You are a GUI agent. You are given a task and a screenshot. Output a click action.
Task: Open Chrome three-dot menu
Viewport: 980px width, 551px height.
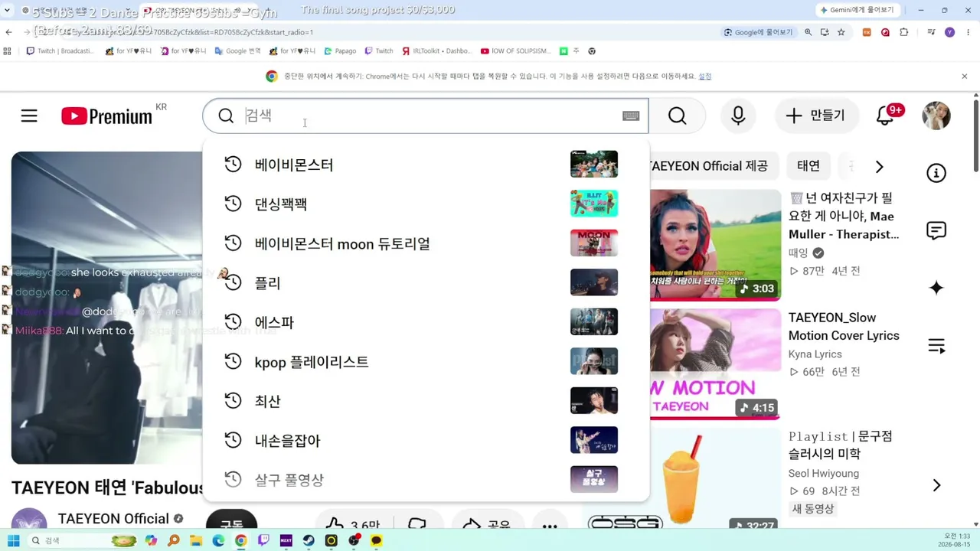[968, 32]
